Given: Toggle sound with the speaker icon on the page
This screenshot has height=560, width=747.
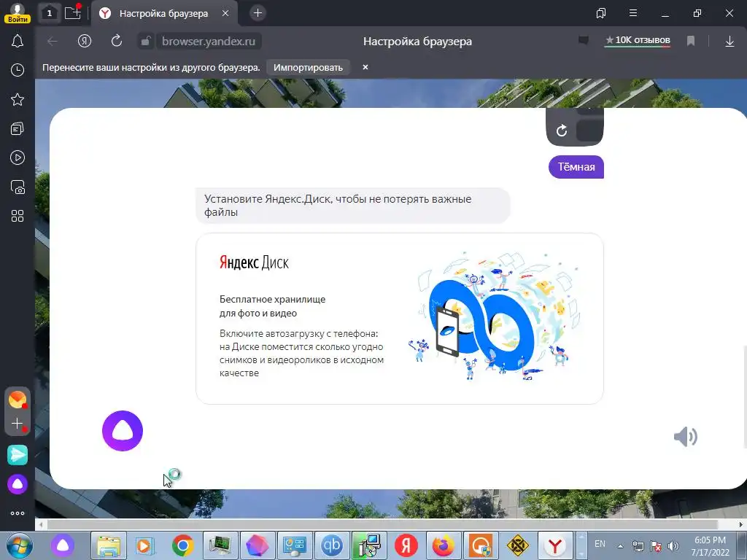Looking at the screenshot, I should click(686, 436).
